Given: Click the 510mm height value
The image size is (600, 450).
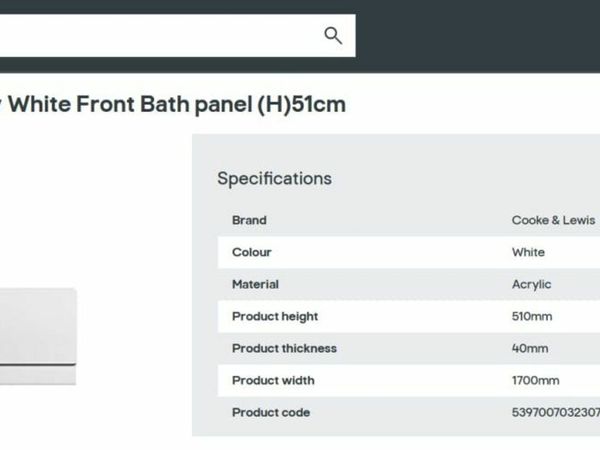Looking at the screenshot, I should [532, 316].
